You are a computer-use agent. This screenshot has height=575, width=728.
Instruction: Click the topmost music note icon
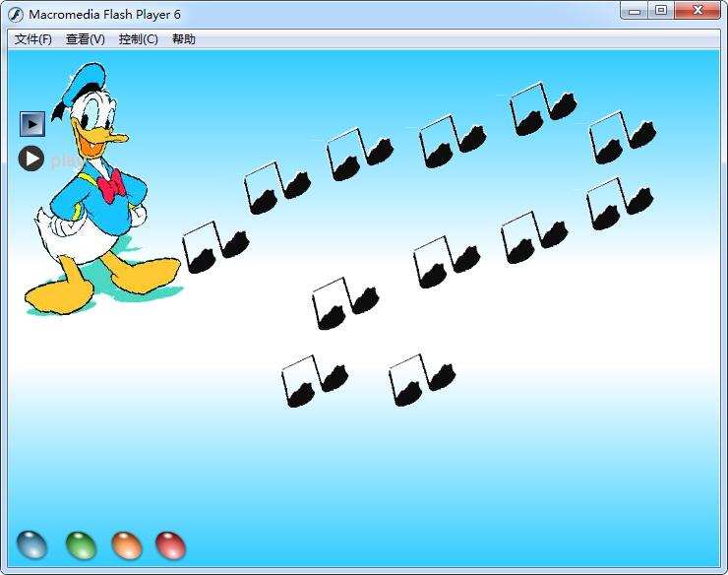(543, 109)
